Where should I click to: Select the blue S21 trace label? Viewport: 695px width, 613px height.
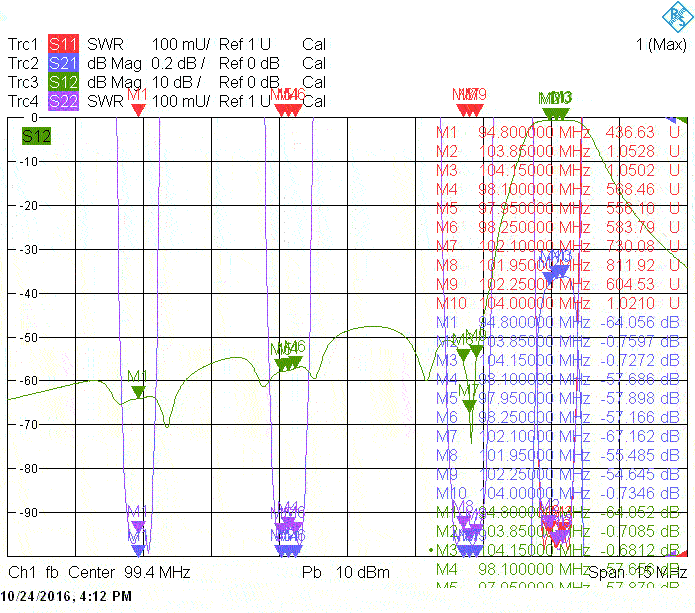[x=63, y=63]
